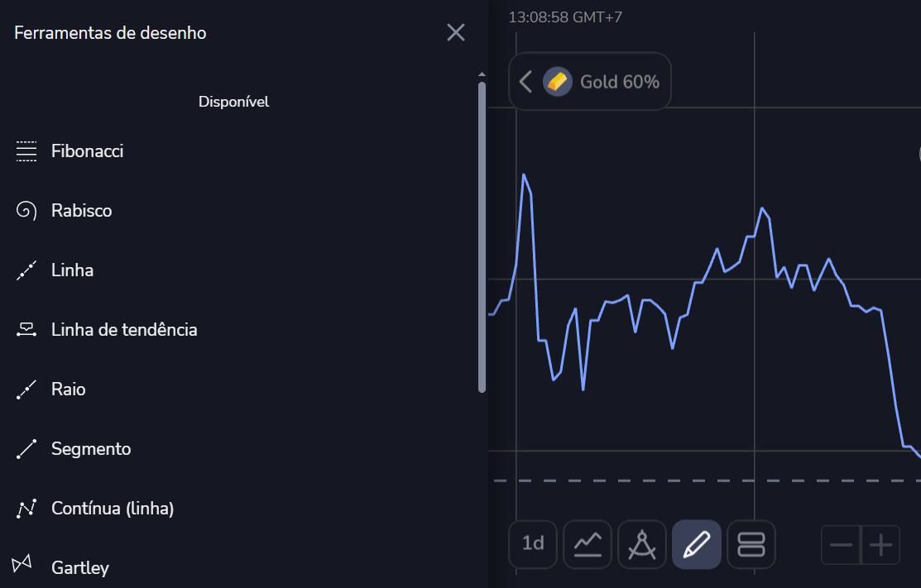
Task: Open the chart layout split button
Action: tap(751, 544)
